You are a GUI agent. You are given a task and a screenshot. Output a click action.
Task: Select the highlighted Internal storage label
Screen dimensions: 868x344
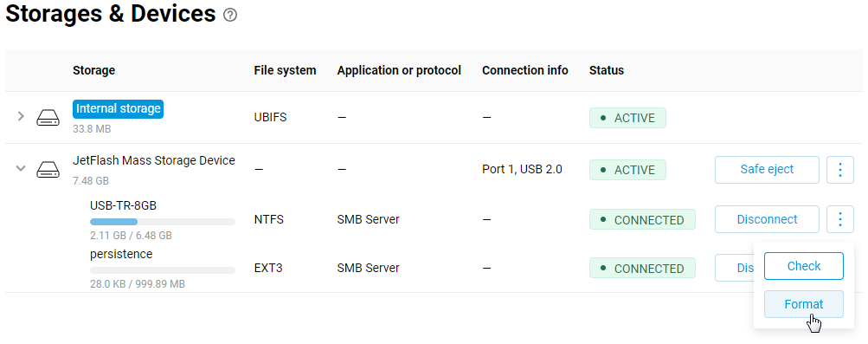tap(118, 108)
